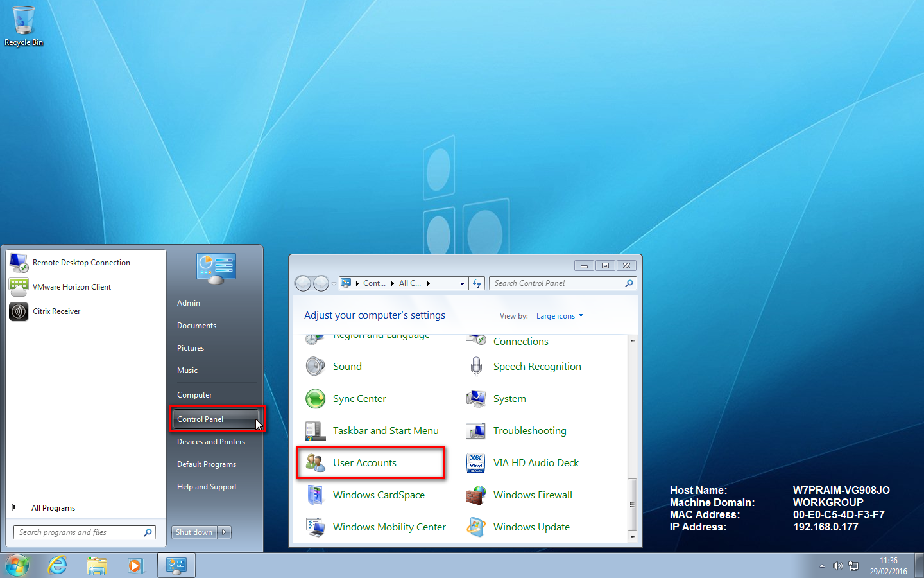The image size is (924, 578).
Task: Click the Start orb on the taskbar
Action: pos(17,565)
